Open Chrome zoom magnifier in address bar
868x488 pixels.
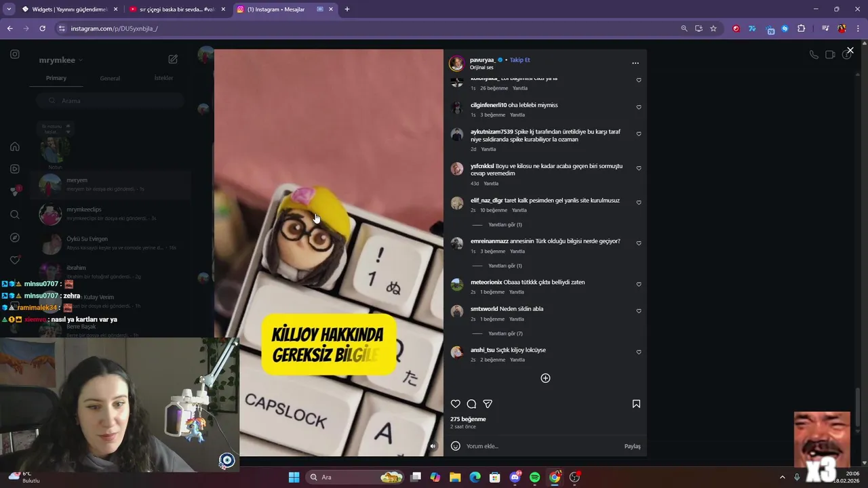pyautogui.click(x=684, y=28)
